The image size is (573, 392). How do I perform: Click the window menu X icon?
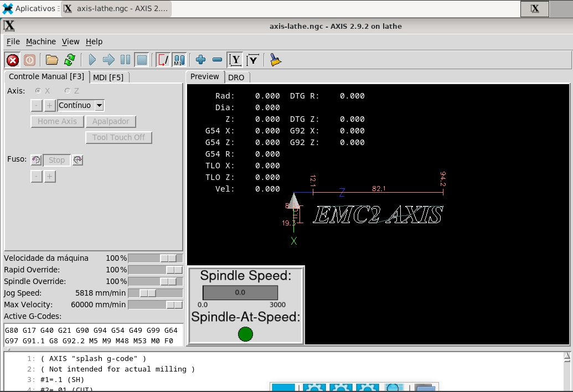pyautogui.click(x=9, y=26)
